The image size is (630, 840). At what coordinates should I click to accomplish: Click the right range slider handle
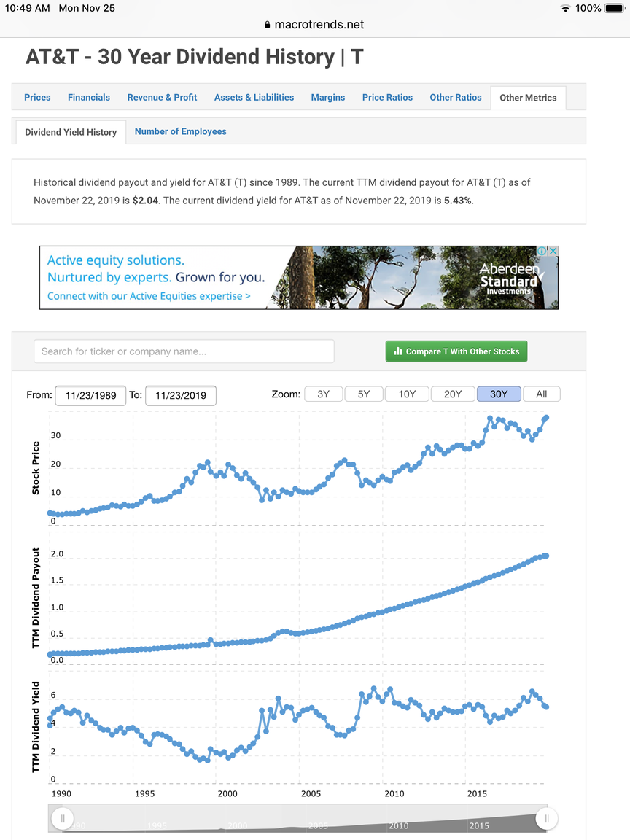[x=546, y=818]
